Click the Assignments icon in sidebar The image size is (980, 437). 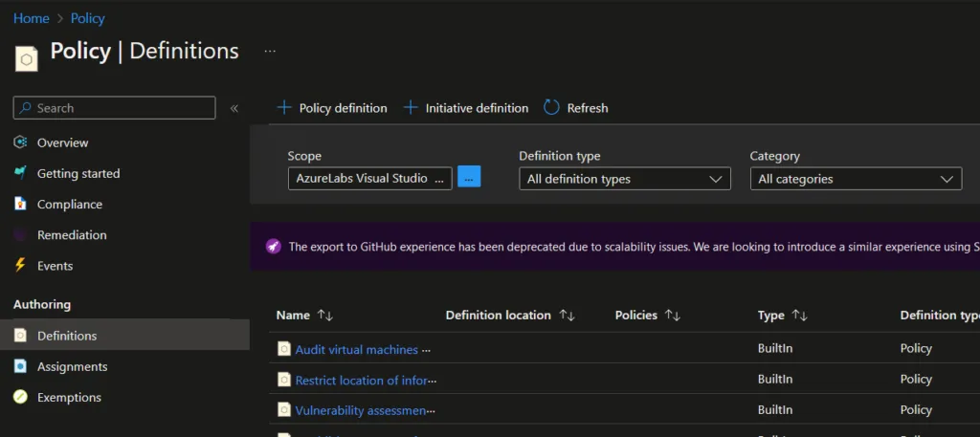[21, 366]
